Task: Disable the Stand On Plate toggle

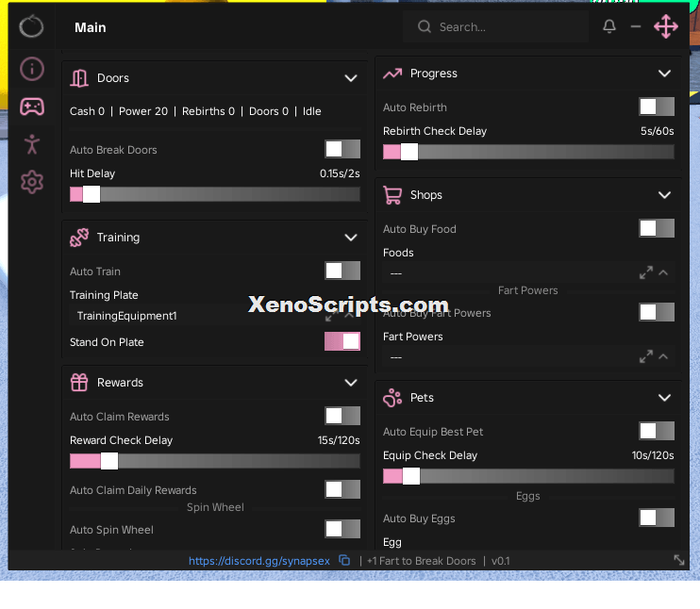Action: coord(342,341)
